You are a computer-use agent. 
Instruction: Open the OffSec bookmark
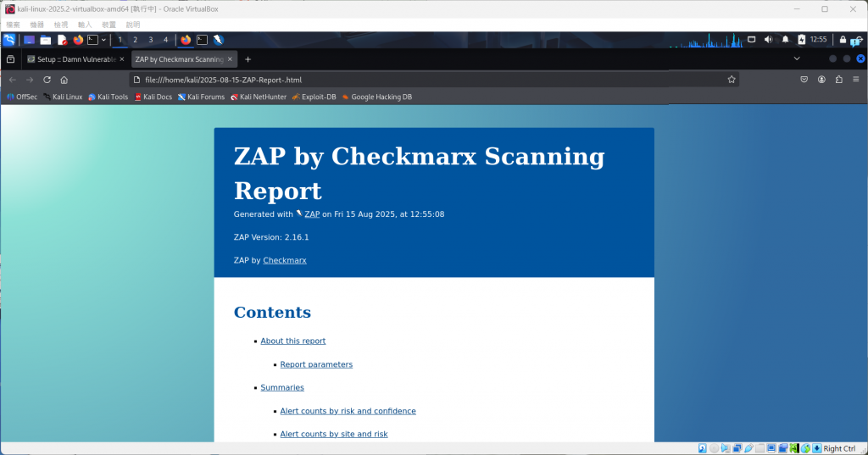pyautogui.click(x=22, y=97)
